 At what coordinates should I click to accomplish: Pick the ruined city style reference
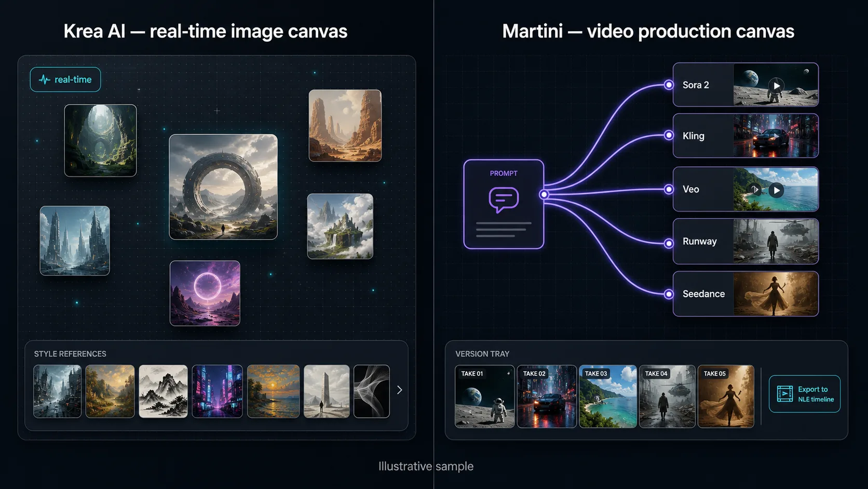58,391
